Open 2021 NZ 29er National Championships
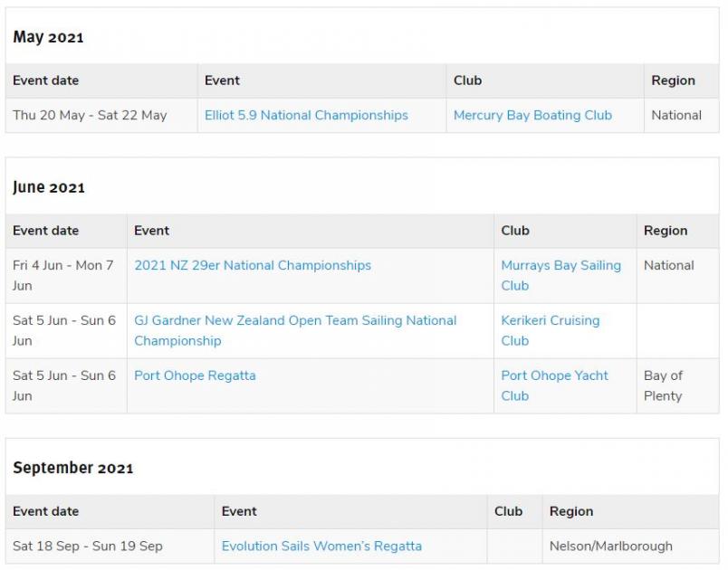 253,266
